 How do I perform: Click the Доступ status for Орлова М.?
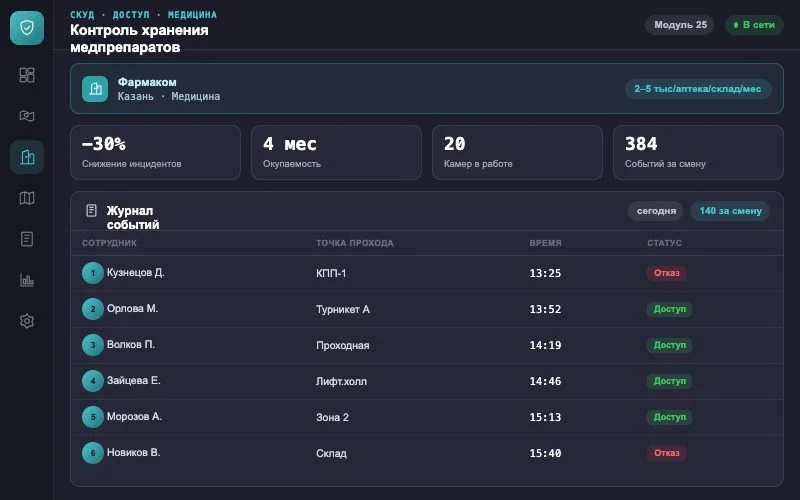[669, 309]
